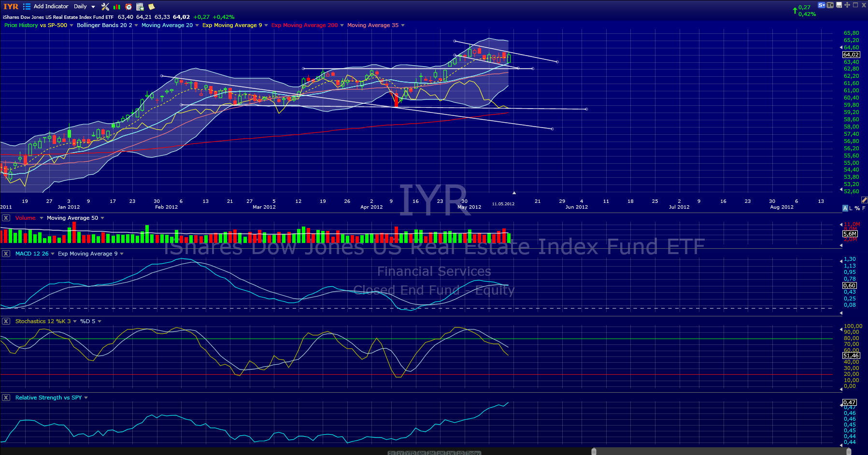Close Relative Strength vs SPY panel
Viewport: 868px width, 455px height.
pyautogui.click(x=6, y=398)
